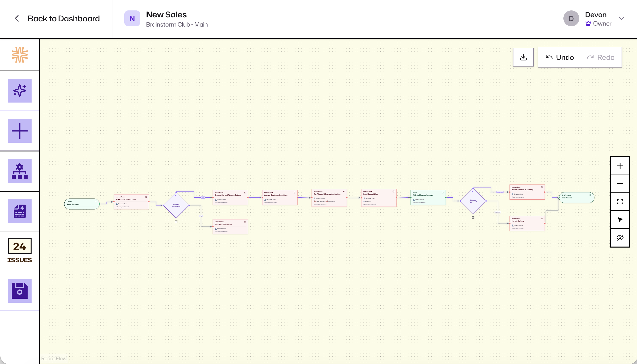Expand the plus box under Finance Approved?
This screenshot has width=637, height=364.
tap(473, 218)
